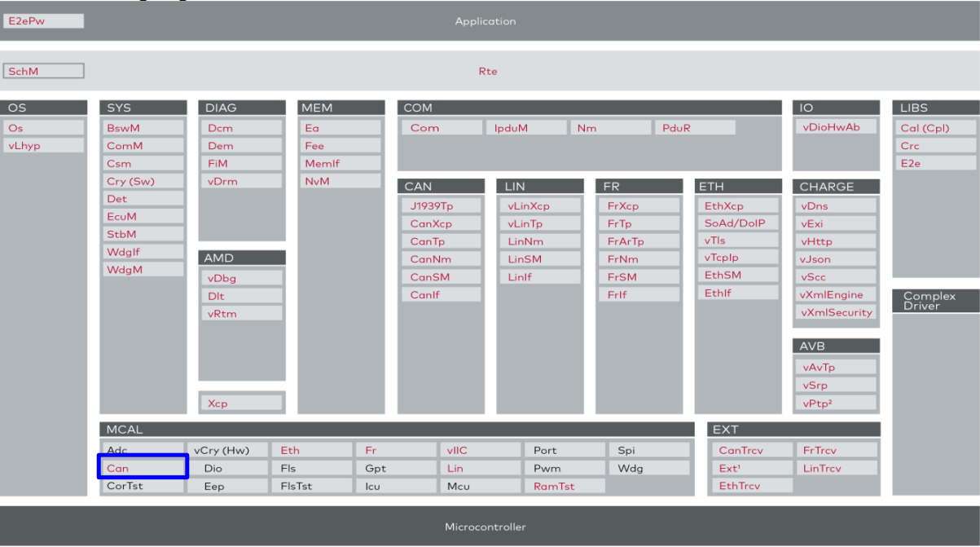Click the vTcpIp module

coord(738,258)
